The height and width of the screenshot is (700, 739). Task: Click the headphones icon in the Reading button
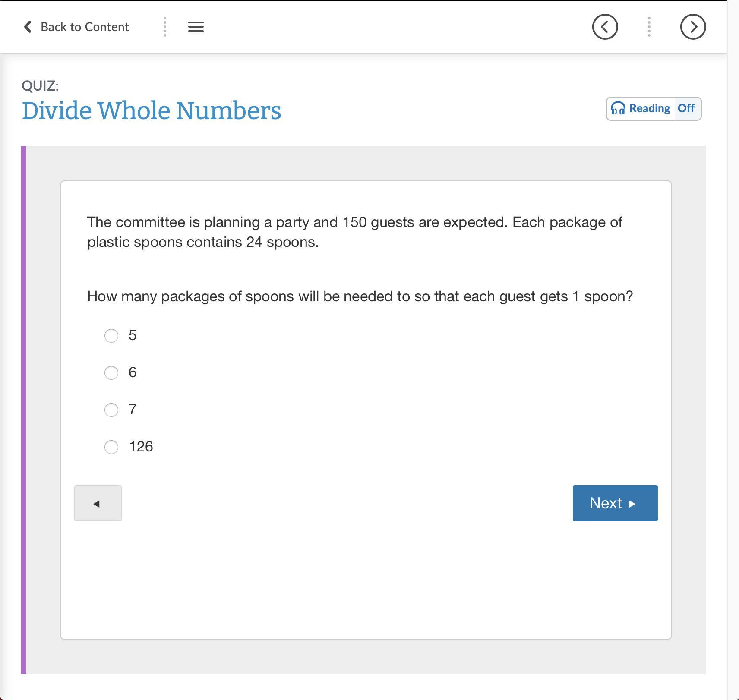pos(618,108)
